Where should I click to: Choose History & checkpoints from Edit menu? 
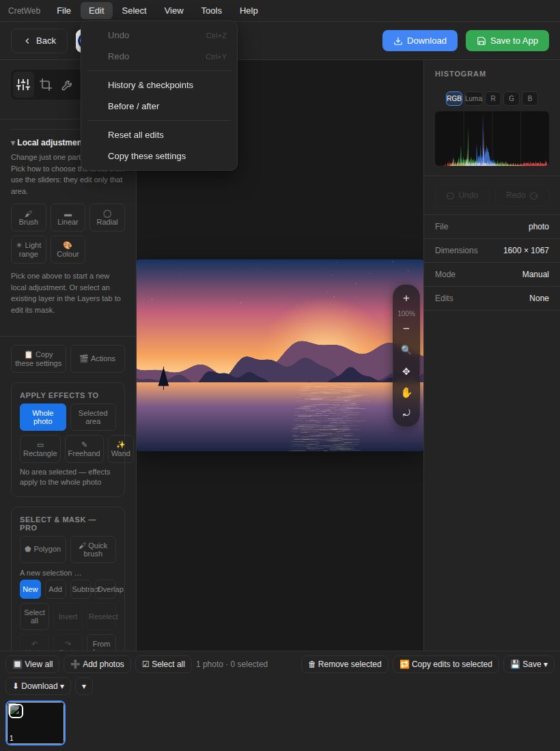coord(159,85)
